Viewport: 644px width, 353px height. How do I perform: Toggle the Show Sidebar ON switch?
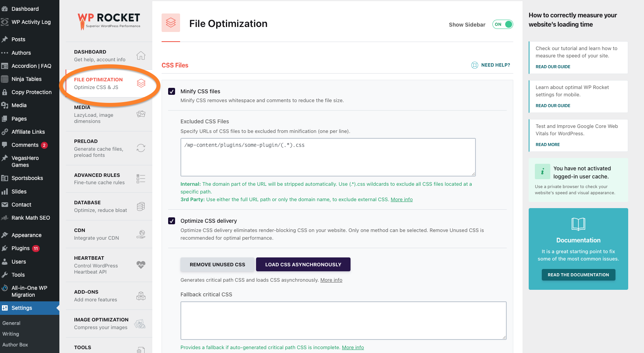503,24
